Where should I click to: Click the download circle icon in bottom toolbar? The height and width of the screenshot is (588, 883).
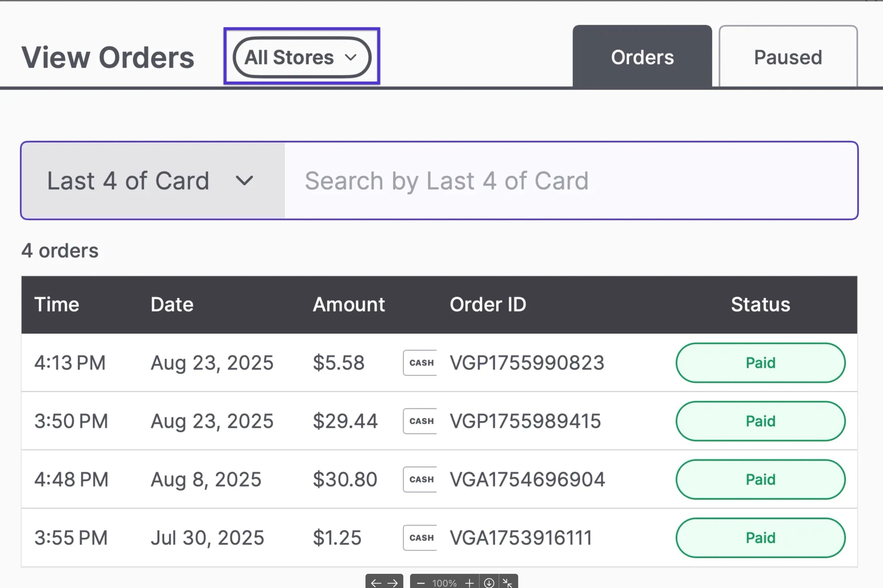coord(489,583)
